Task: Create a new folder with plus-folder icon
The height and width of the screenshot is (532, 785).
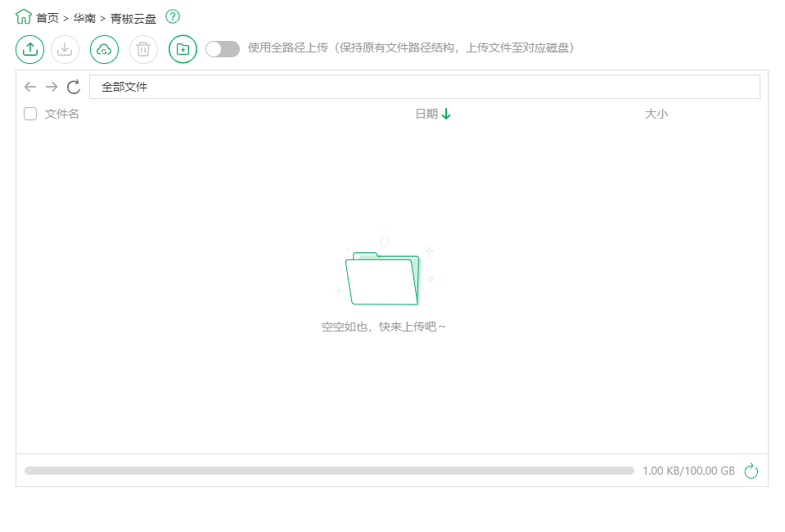Action: (183, 49)
